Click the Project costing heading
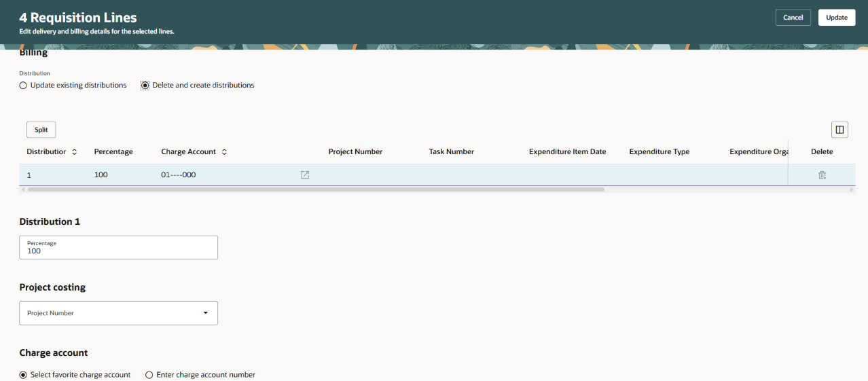The height and width of the screenshot is (381, 868). click(52, 287)
